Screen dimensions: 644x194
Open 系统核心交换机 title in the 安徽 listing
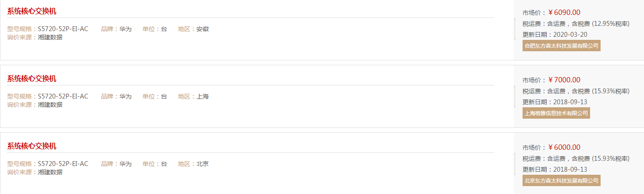pyautogui.click(x=32, y=11)
